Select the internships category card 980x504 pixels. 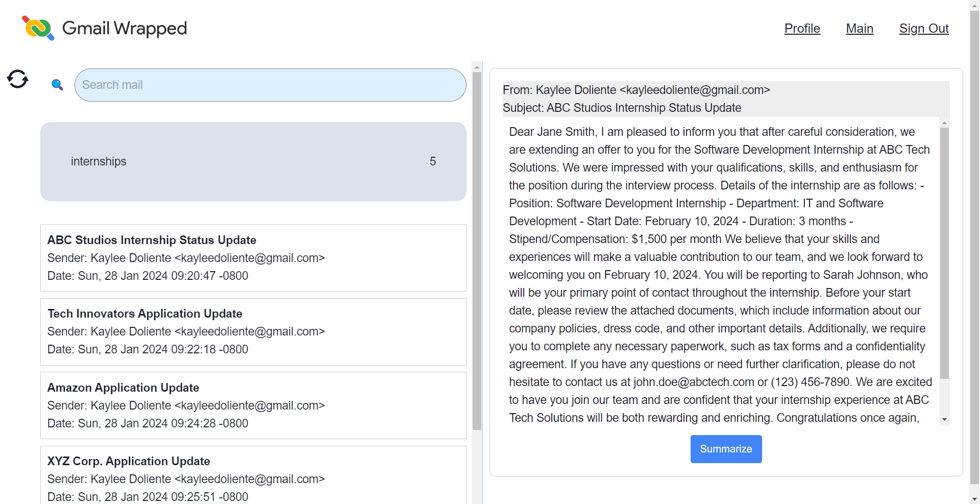click(253, 161)
